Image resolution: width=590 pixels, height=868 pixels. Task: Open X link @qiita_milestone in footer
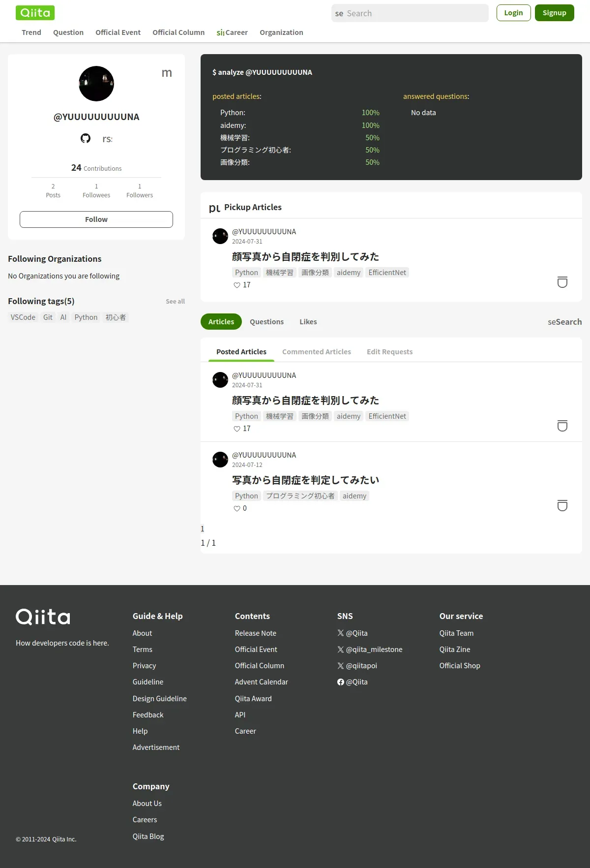pos(370,650)
